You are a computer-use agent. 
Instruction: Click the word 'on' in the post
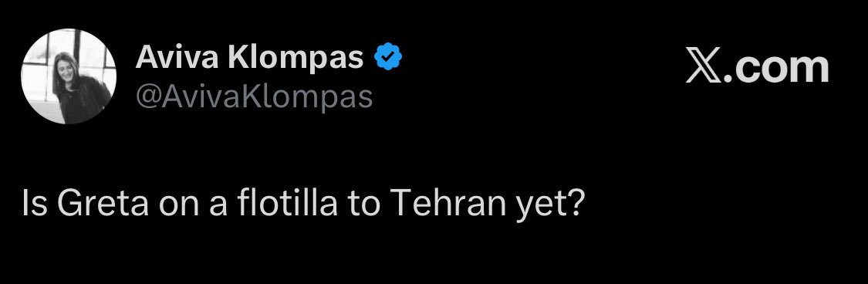(x=179, y=207)
